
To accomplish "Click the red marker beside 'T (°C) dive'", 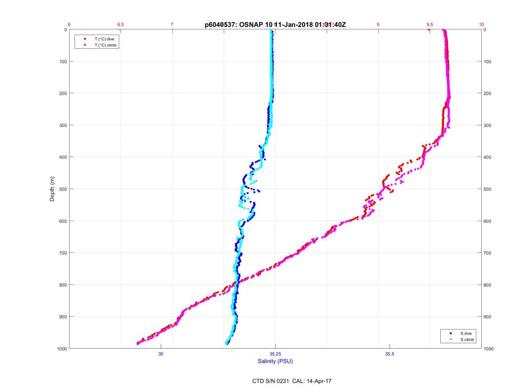I will coord(85,39).
